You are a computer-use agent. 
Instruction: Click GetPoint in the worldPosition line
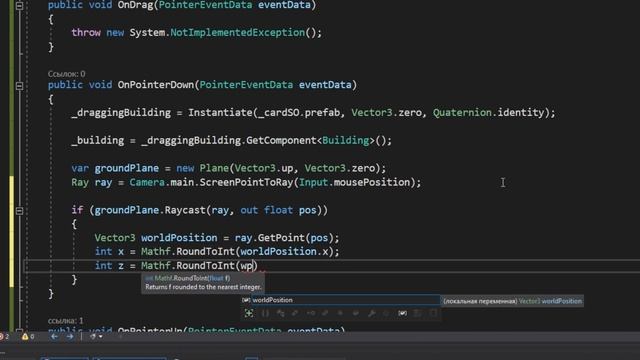(x=281, y=238)
